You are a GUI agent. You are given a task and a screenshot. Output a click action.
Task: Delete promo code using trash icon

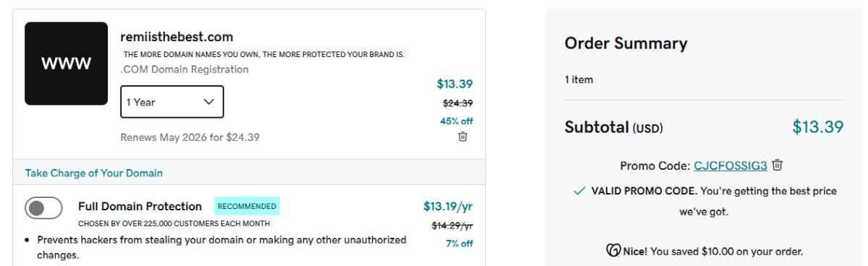[778, 166]
